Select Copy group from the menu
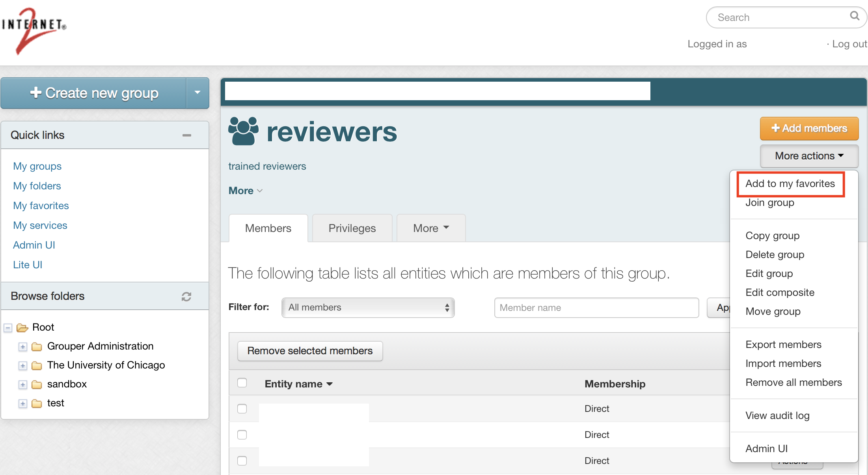This screenshot has height=475, width=868. coord(772,236)
